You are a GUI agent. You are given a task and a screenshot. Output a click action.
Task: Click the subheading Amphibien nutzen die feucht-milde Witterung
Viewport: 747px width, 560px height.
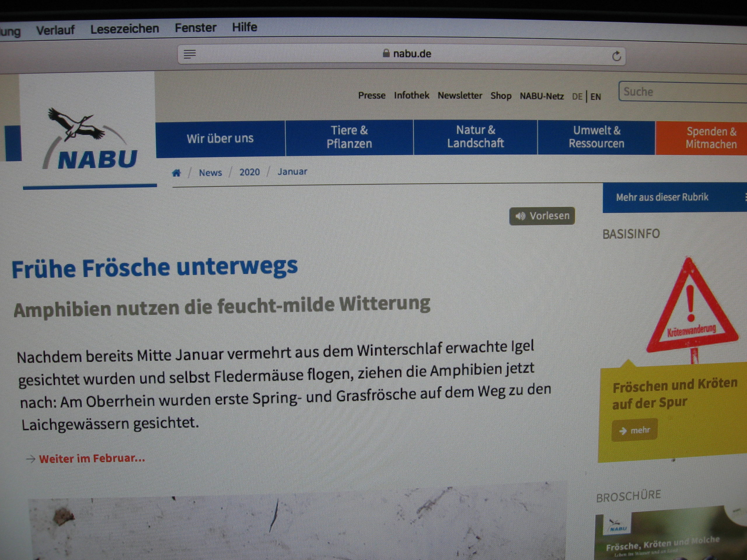coord(222,307)
